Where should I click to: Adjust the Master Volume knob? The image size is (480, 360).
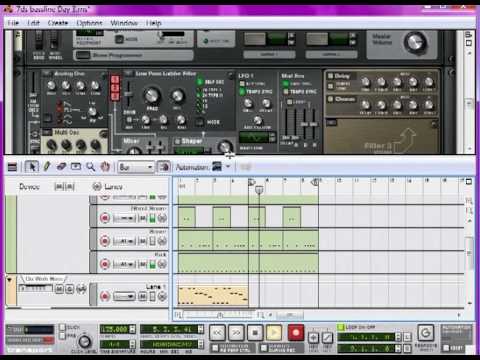(x=415, y=43)
